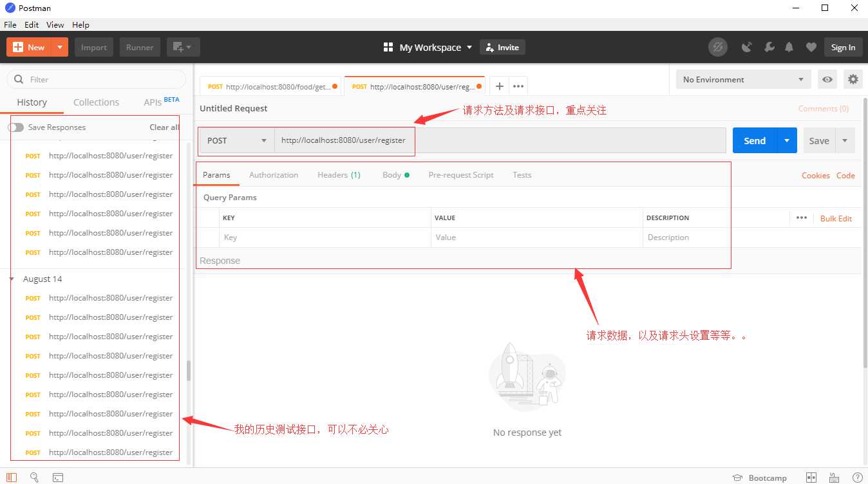Open the File menu

pos(10,24)
